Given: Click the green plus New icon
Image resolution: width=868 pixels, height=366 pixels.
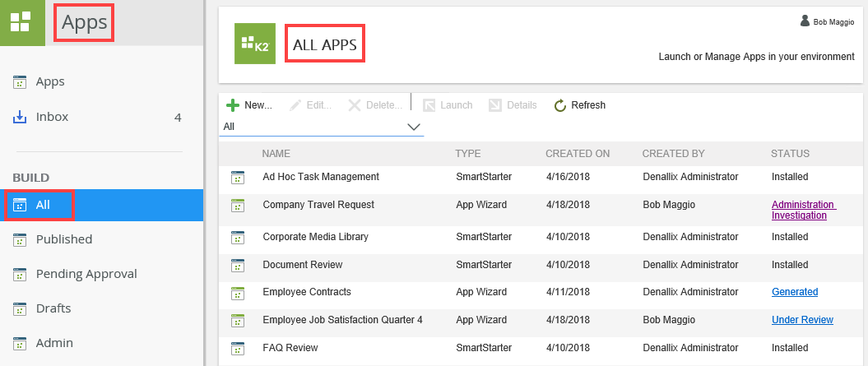Looking at the screenshot, I should click(x=233, y=105).
